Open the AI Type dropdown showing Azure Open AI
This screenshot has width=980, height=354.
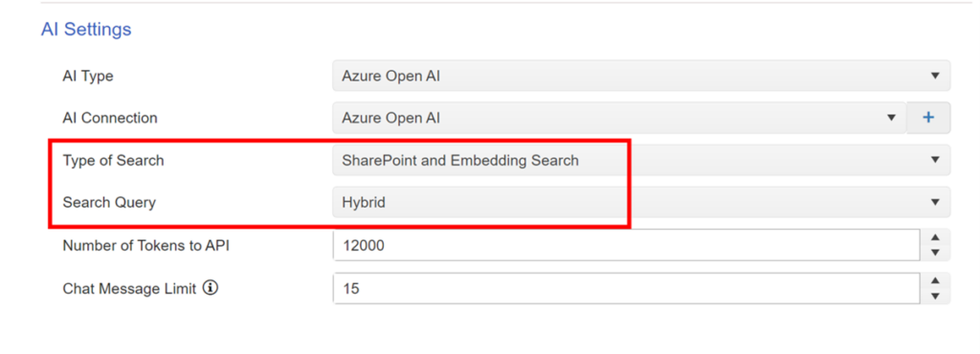641,76
